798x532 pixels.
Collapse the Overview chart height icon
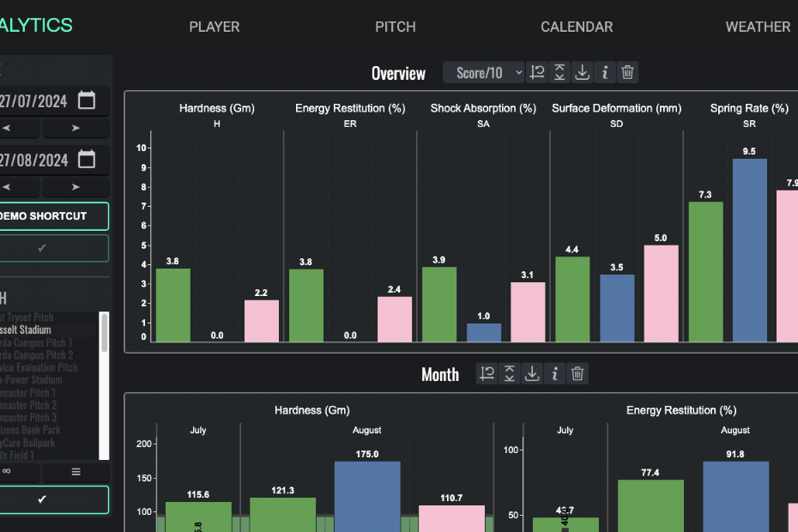point(559,72)
